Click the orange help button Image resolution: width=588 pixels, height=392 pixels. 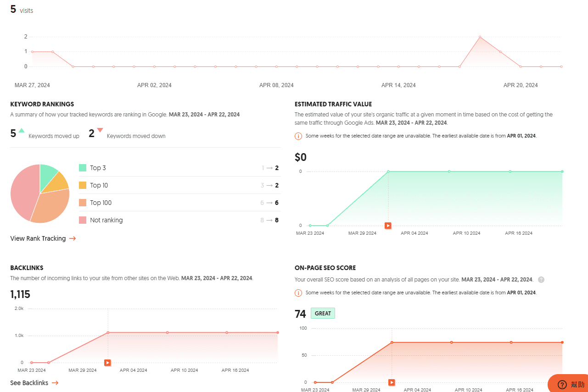568,384
